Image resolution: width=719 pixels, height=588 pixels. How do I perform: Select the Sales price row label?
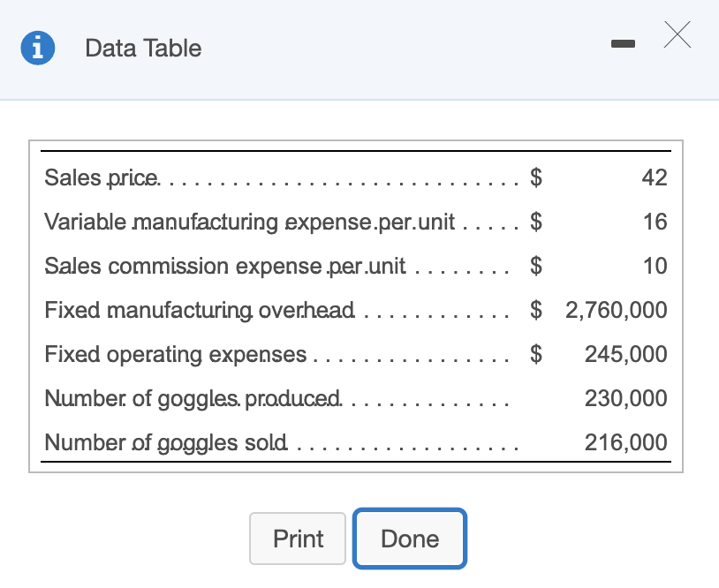click(102, 177)
